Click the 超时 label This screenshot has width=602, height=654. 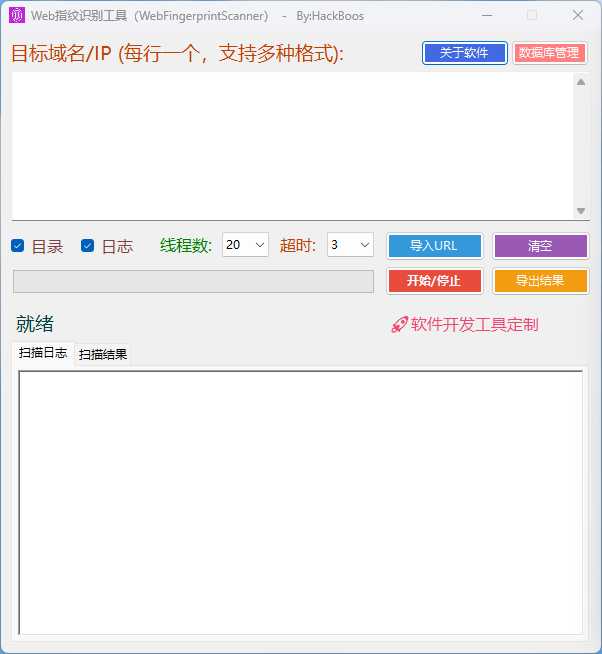[x=298, y=246]
